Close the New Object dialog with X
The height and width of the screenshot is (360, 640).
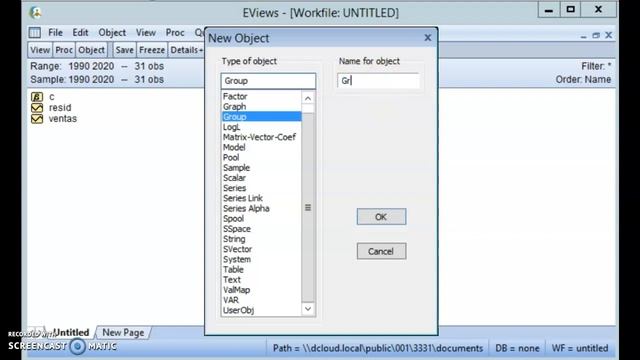point(427,38)
